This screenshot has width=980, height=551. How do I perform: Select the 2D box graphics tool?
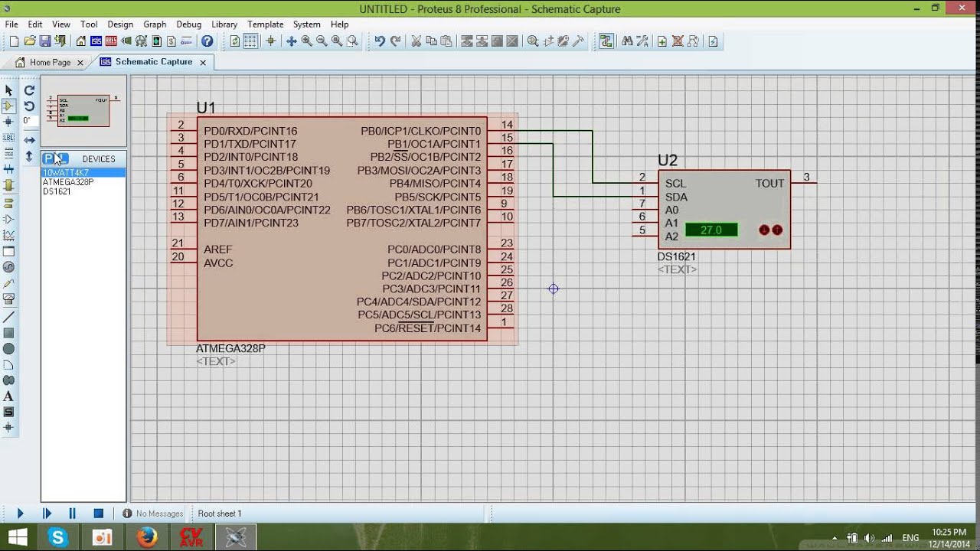[x=8, y=333]
